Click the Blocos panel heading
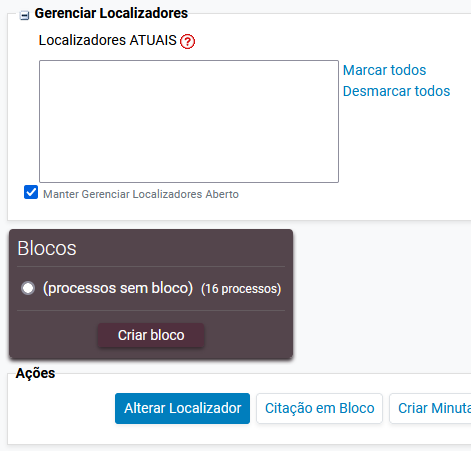 click(x=47, y=248)
